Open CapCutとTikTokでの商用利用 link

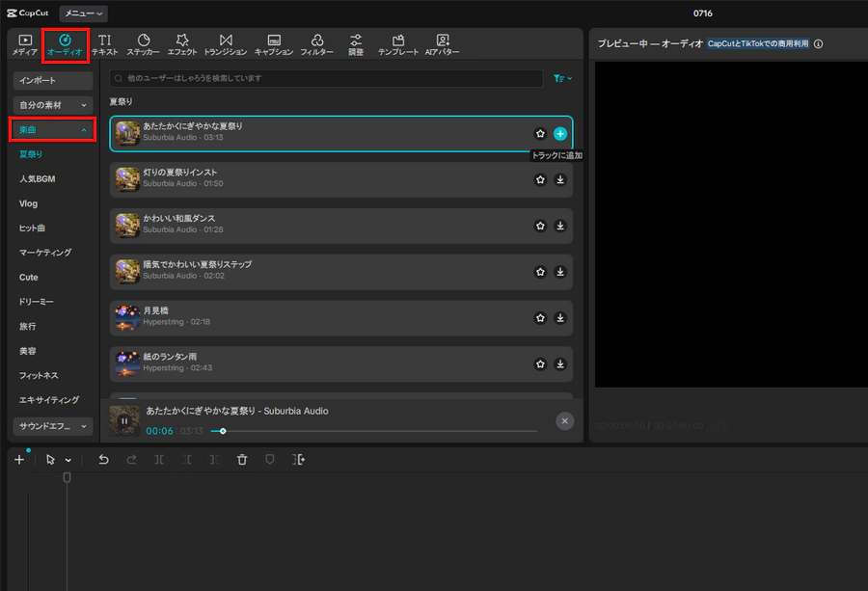[x=758, y=43]
